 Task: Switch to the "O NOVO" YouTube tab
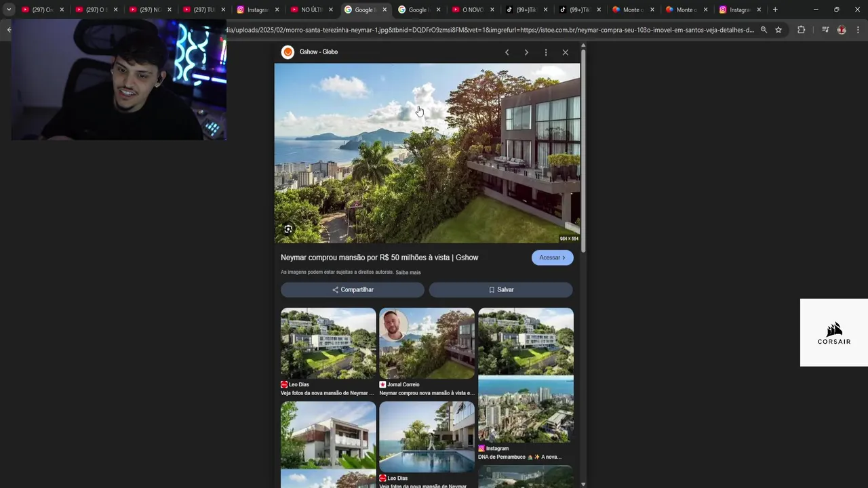point(473,9)
